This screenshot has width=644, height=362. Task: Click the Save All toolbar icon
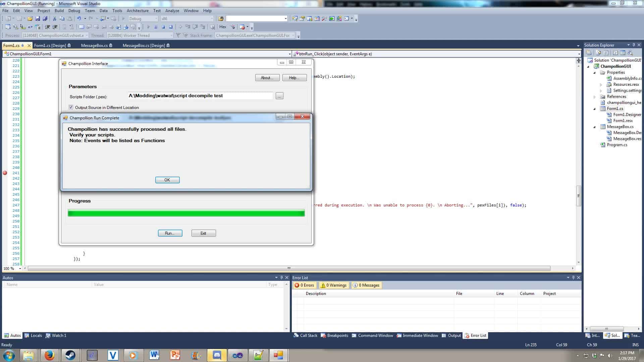point(45,18)
